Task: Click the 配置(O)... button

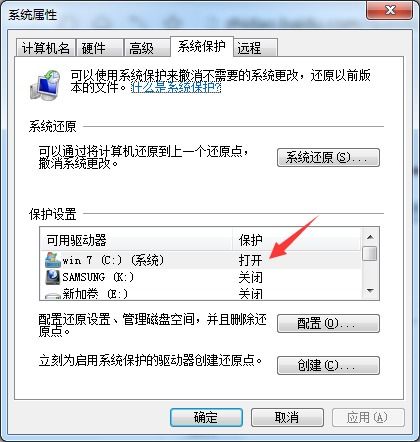Action: 328,323
